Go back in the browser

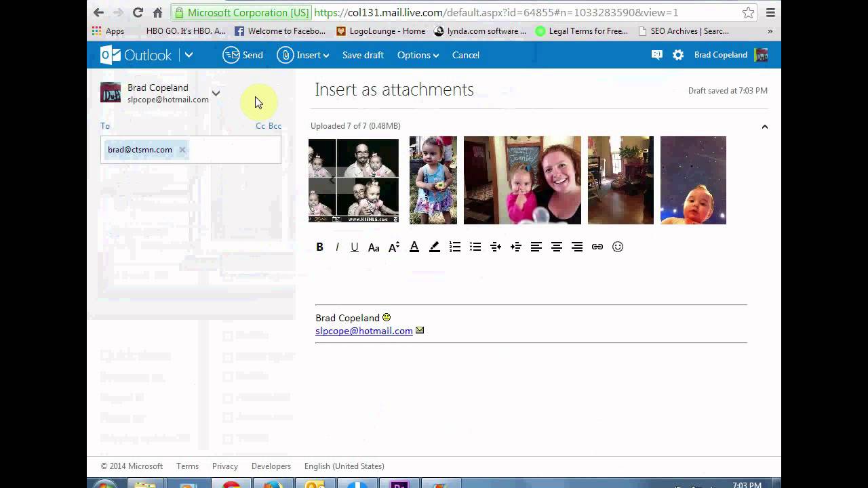tap(98, 12)
